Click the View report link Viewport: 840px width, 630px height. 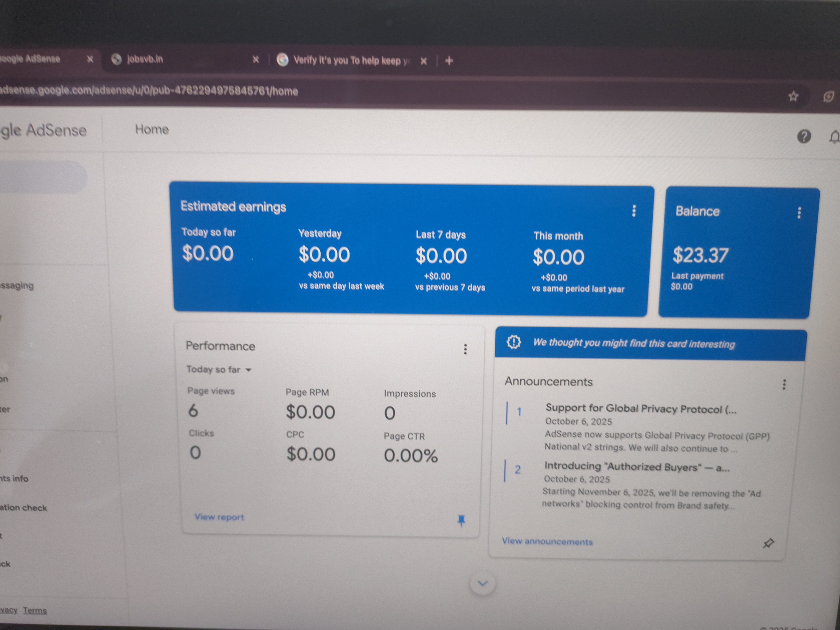click(x=219, y=517)
